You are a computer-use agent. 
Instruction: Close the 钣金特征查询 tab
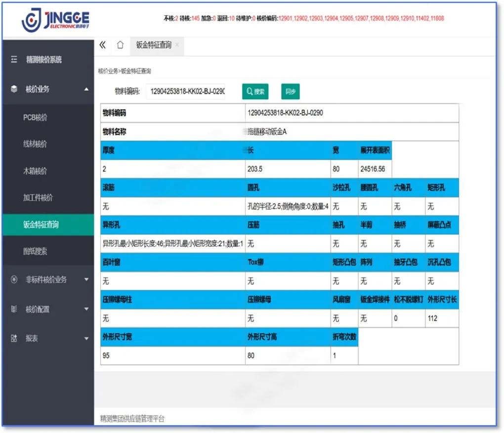click(177, 45)
